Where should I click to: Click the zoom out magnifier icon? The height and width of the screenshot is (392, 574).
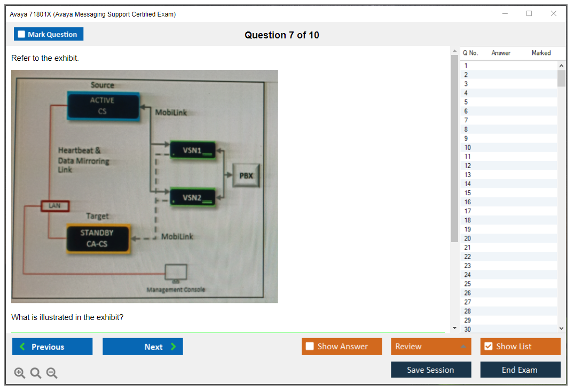click(x=51, y=373)
